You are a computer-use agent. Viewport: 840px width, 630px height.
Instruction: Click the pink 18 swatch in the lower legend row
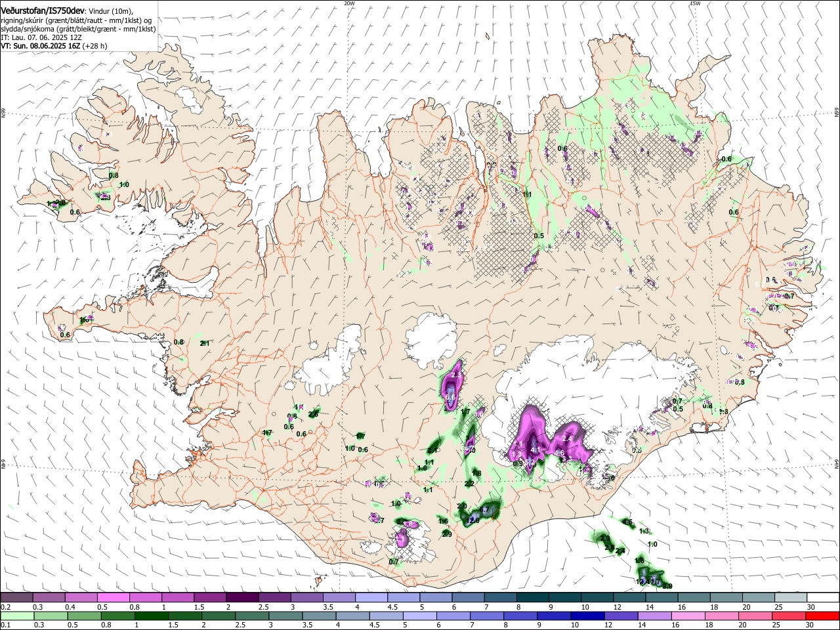coord(723,616)
